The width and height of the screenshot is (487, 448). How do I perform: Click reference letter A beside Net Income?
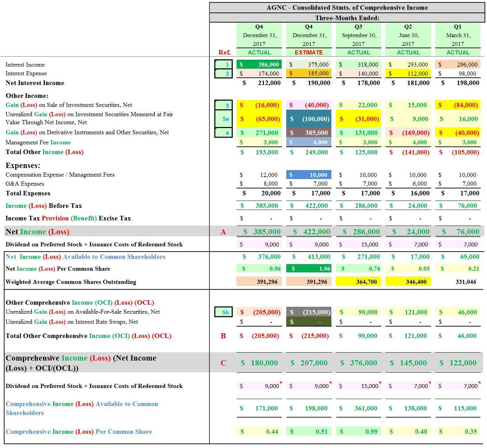pyautogui.click(x=223, y=232)
